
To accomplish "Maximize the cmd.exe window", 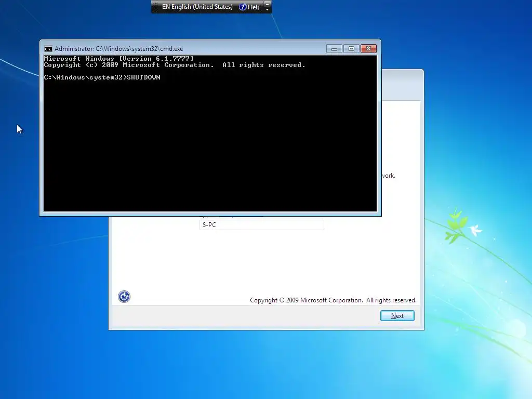I will 352,49.
